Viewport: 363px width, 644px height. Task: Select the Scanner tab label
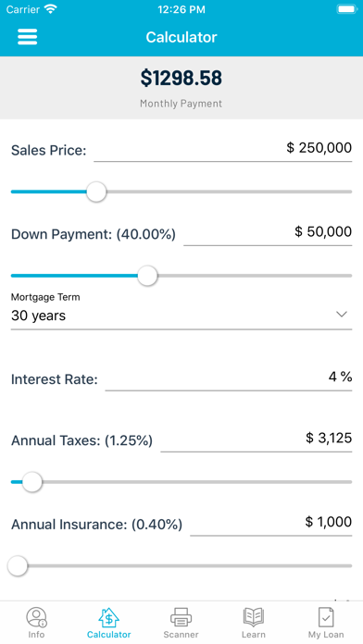pos(181,635)
